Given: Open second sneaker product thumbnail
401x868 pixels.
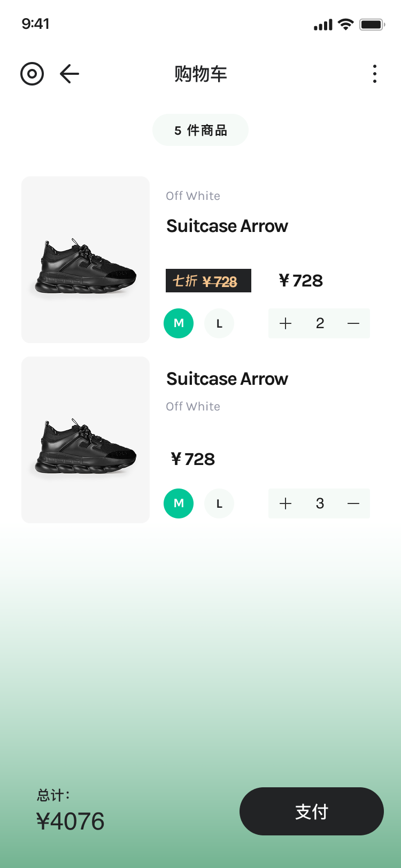Looking at the screenshot, I should [86, 439].
